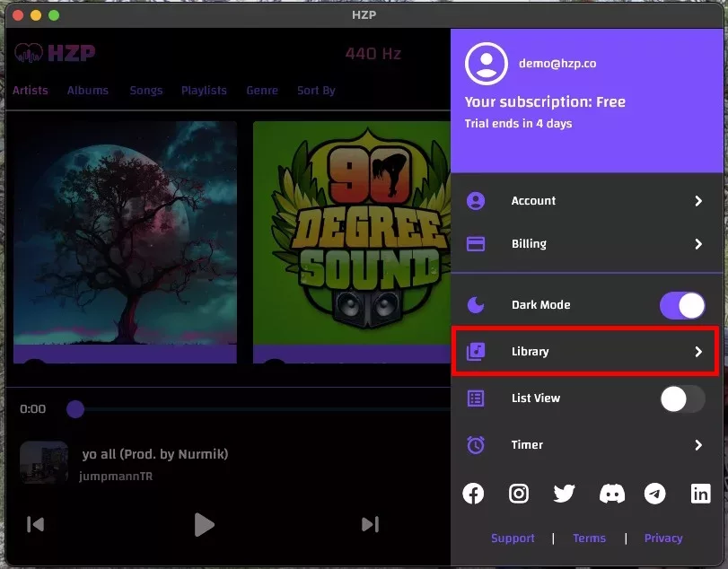
Task: Click the demo@hzp.co email text
Action: (557, 64)
